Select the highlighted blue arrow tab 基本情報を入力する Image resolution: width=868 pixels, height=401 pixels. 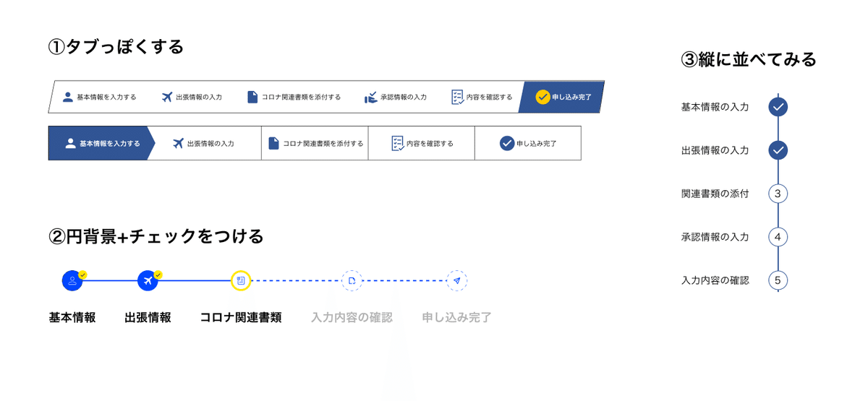101,143
